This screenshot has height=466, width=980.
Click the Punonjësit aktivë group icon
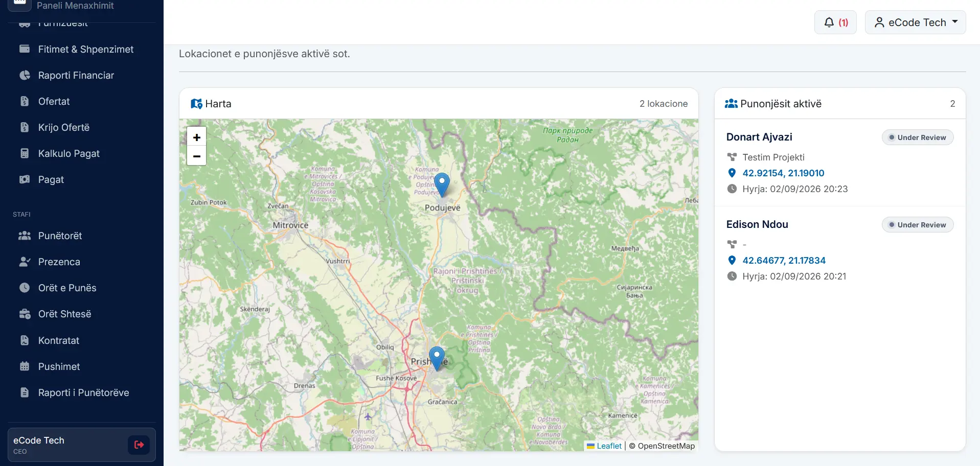(731, 104)
